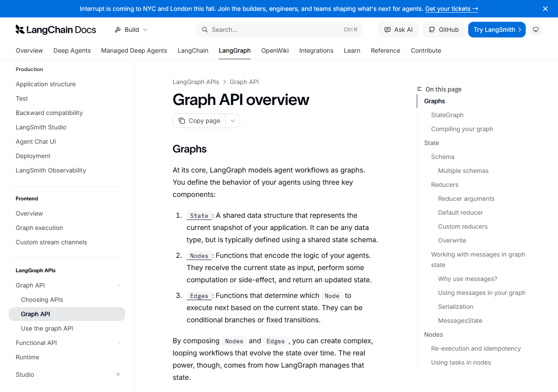Viewport: 558px width, 392px height.
Task: Jump to Schema section in outline
Action: [x=442, y=157]
